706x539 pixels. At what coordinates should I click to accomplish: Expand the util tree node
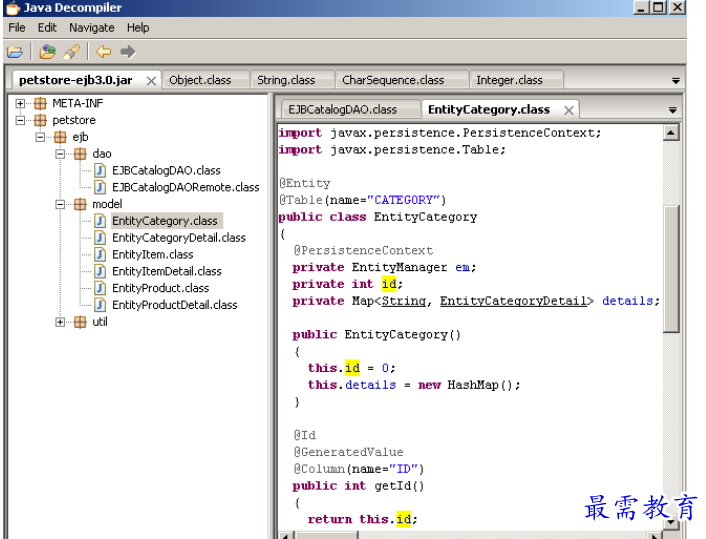[x=60, y=322]
